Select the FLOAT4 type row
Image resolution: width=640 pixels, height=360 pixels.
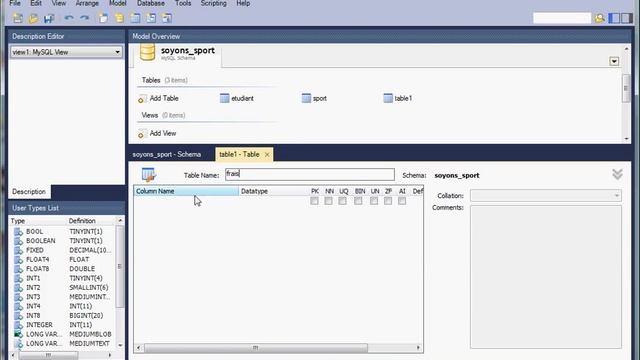click(x=63, y=260)
